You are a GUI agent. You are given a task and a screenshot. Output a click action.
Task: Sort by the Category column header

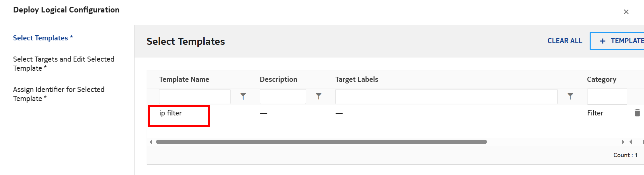601,79
